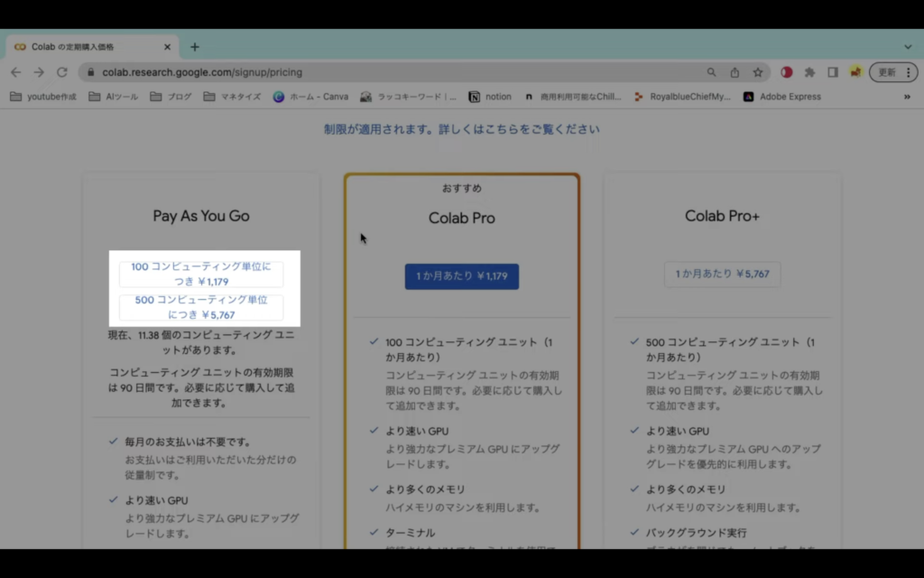The height and width of the screenshot is (578, 924).
Task: Open the Chrome extensions puzzle piece icon
Action: pyautogui.click(x=810, y=72)
